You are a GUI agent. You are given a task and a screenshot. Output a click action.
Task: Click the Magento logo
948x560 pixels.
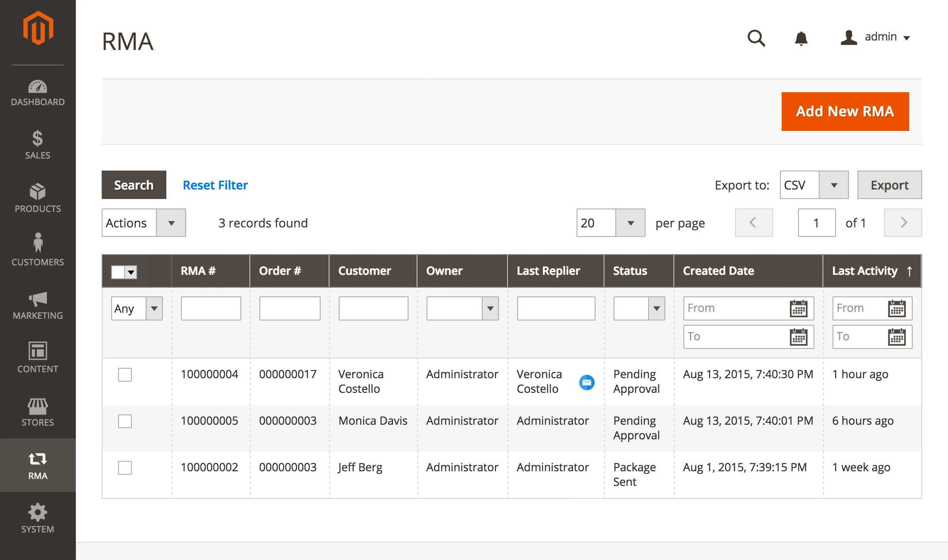point(38,27)
